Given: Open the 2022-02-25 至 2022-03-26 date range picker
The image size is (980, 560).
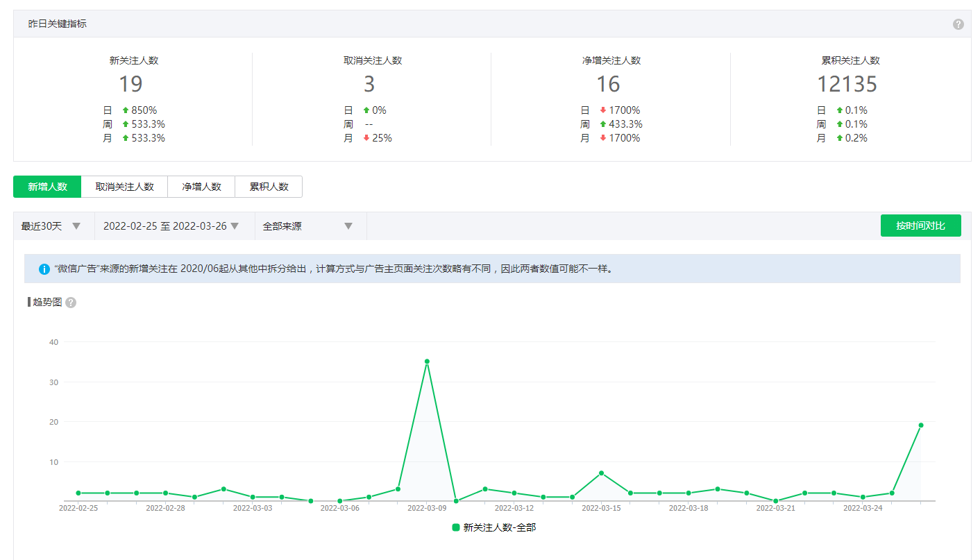Looking at the screenshot, I should click(x=175, y=226).
